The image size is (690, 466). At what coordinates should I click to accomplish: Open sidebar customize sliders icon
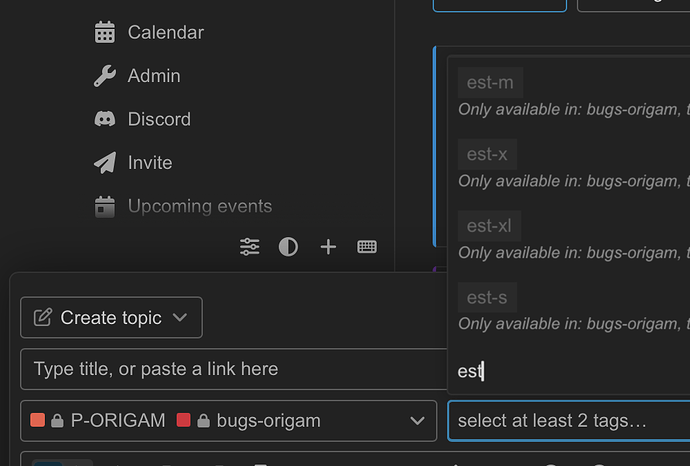coord(250,247)
